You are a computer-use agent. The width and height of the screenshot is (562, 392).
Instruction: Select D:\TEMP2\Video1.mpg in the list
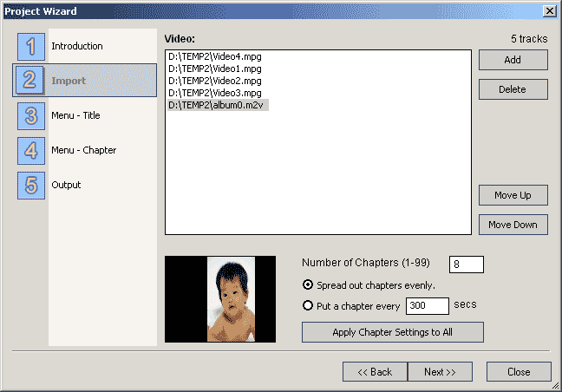pos(215,69)
